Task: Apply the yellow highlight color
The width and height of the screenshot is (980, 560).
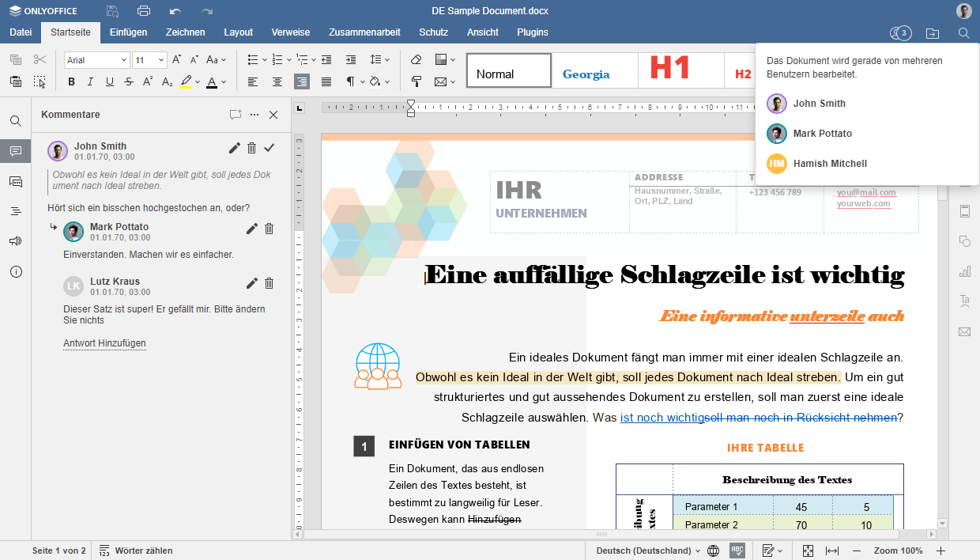Action: tap(186, 81)
